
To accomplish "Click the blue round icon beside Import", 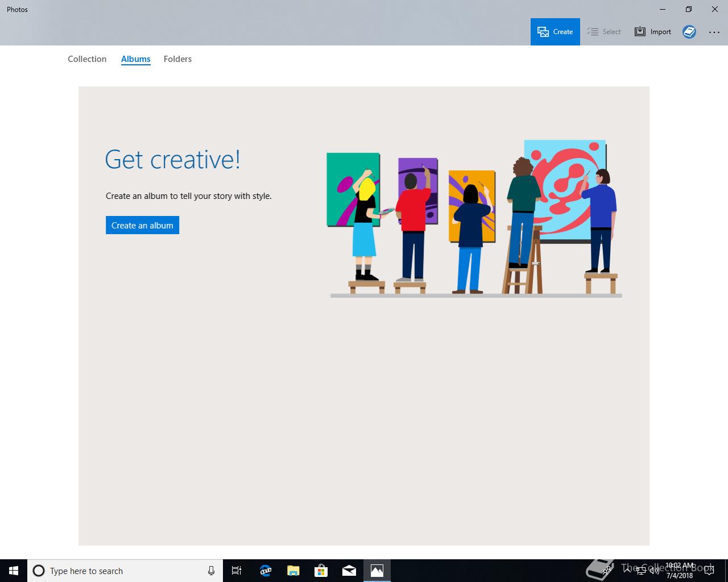I will point(689,32).
